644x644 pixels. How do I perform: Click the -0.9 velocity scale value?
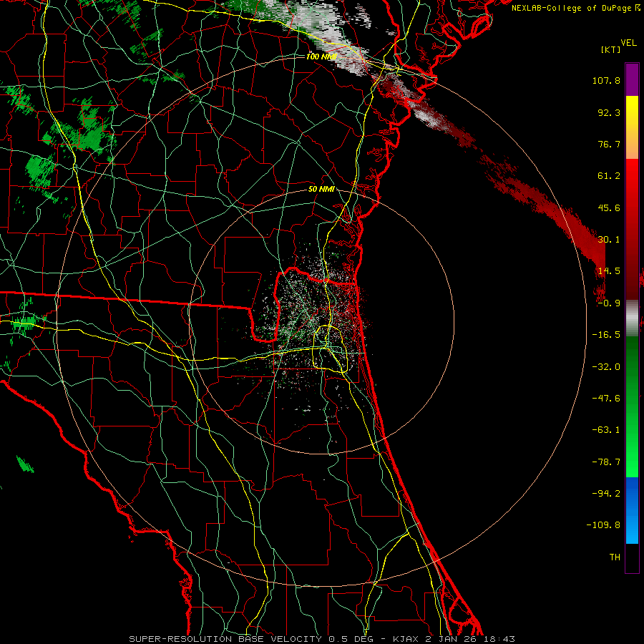pos(609,303)
